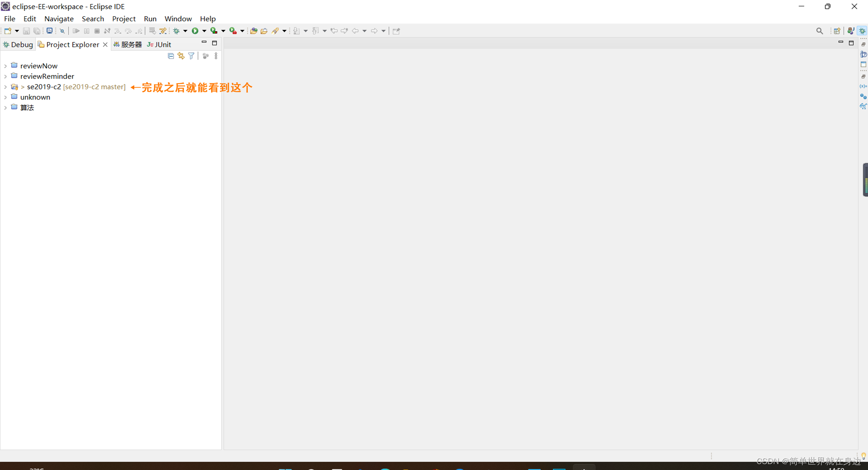Expand the se2019-c2 project node
Viewport: 868px width, 470px height.
[x=6, y=87]
